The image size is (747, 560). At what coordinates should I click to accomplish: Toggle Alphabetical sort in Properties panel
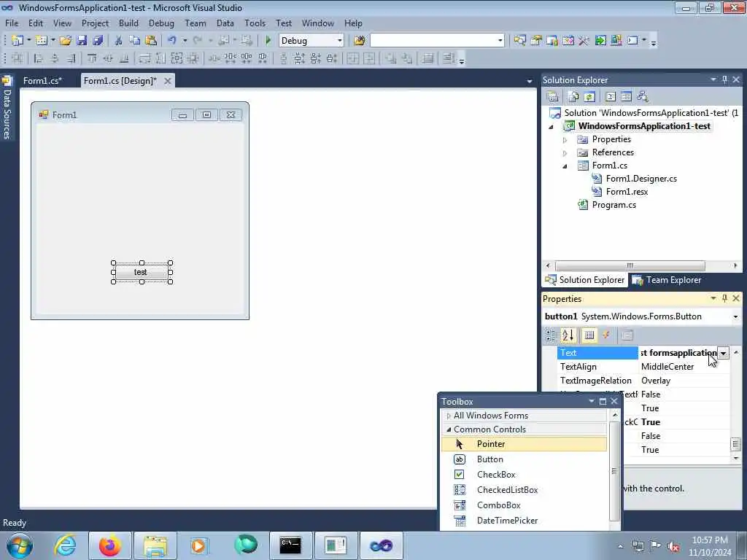coord(568,335)
